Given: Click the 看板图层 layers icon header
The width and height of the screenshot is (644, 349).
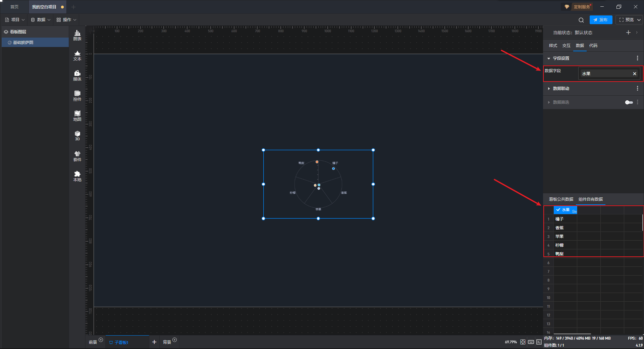Looking at the screenshot, I should (6, 32).
